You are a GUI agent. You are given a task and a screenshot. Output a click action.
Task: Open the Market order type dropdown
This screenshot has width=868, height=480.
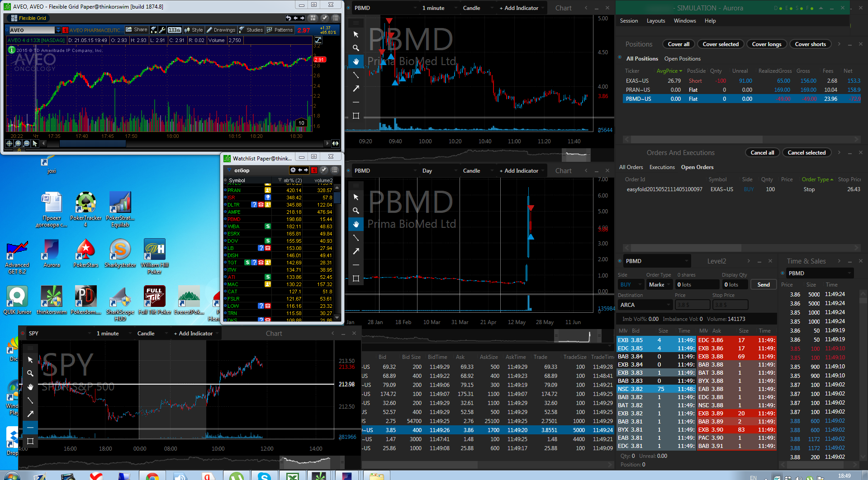pyautogui.click(x=659, y=285)
